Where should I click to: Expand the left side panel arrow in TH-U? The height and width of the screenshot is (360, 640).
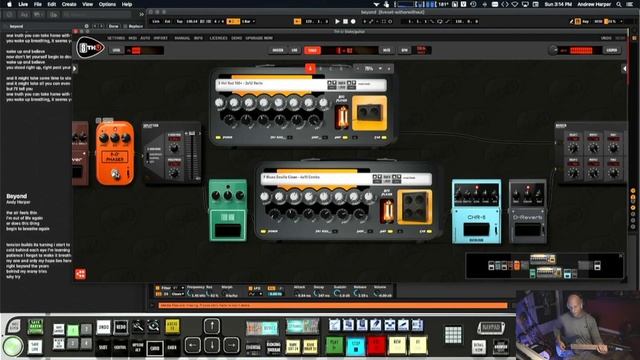(x=75, y=69)
